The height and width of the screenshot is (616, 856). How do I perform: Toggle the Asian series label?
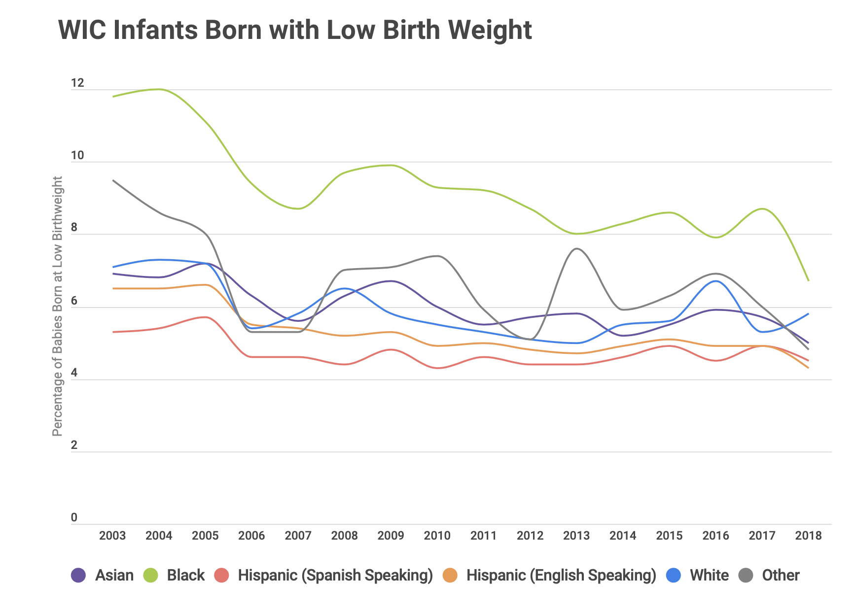[114, 575]
